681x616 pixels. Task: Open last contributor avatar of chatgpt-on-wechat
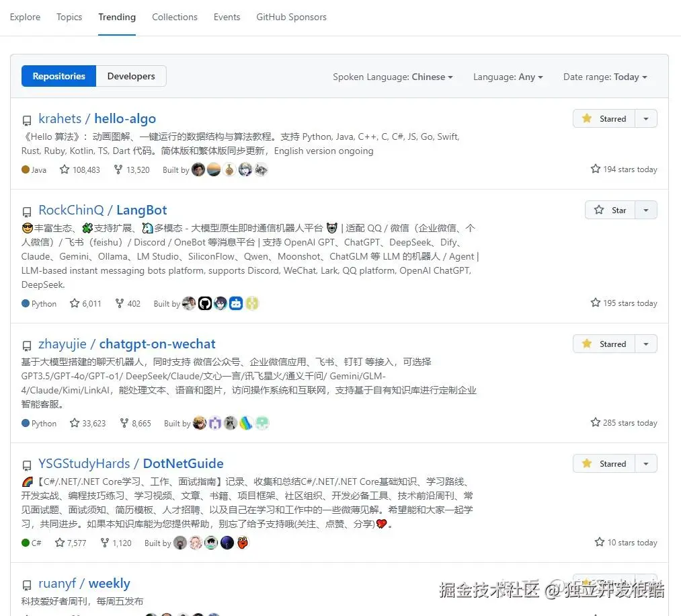point(262,423)
